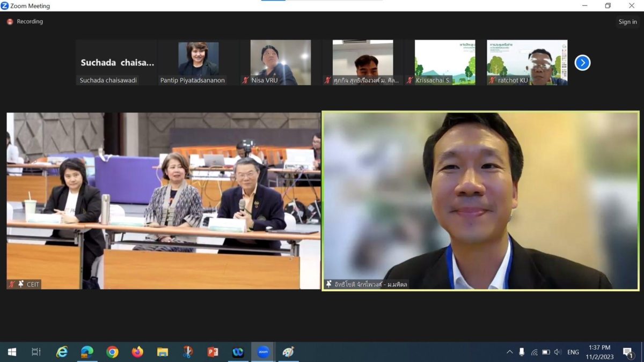Open the notification center in taskbar

(628, 352)
